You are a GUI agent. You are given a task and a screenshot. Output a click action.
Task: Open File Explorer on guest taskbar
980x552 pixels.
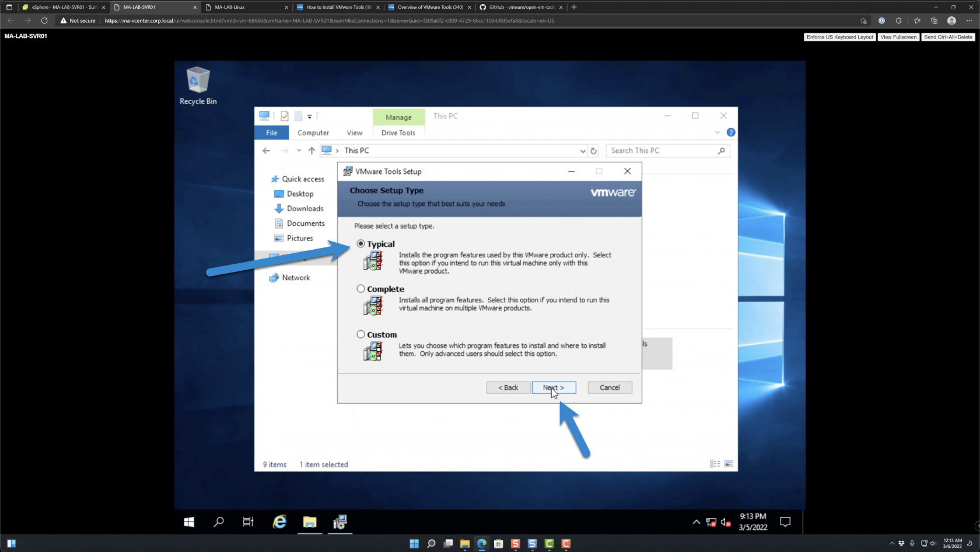[x=310, y=522]
